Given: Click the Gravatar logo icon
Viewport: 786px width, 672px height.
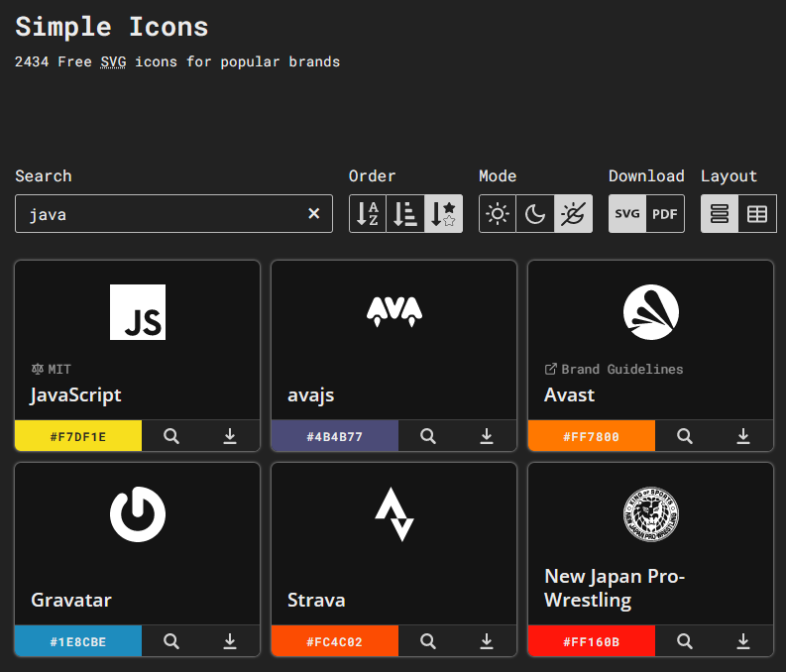Looking at the screenshot, I should [x=138, y=514].
